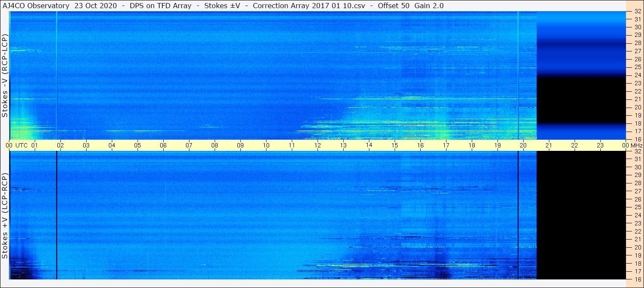Select the 21 hour marker on time axis

[x=549, y=145]
